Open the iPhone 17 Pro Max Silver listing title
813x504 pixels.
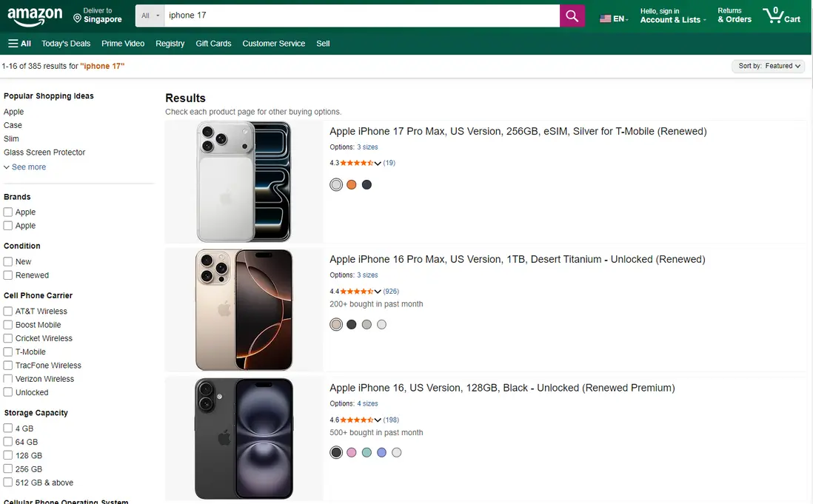tap(518, 132)
